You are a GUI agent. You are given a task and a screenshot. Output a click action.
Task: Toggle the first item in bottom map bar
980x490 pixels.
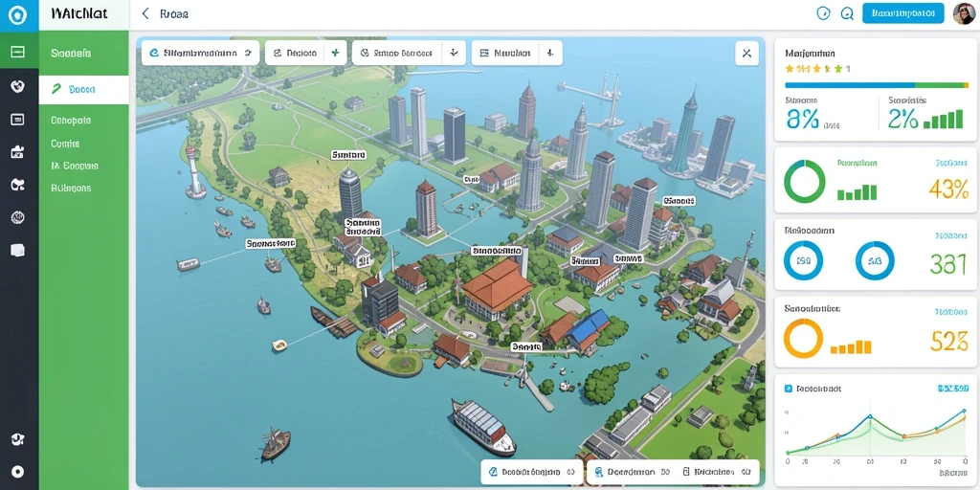point(531,472)
